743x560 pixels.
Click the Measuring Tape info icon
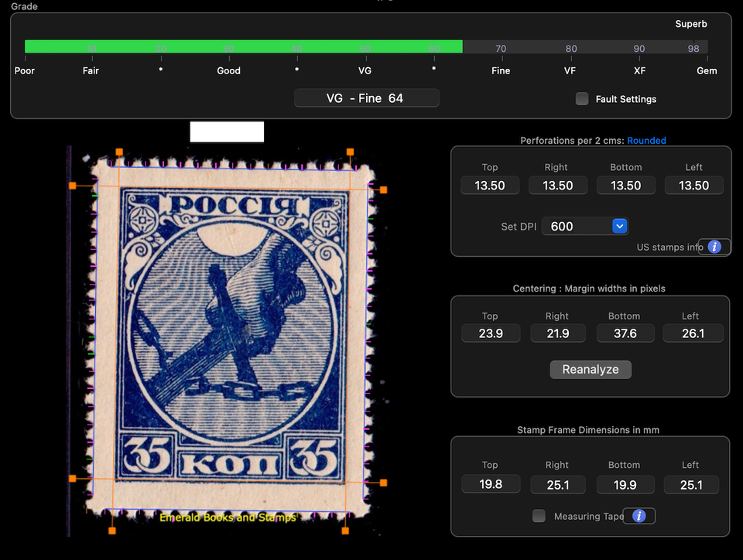pos(639,516)
